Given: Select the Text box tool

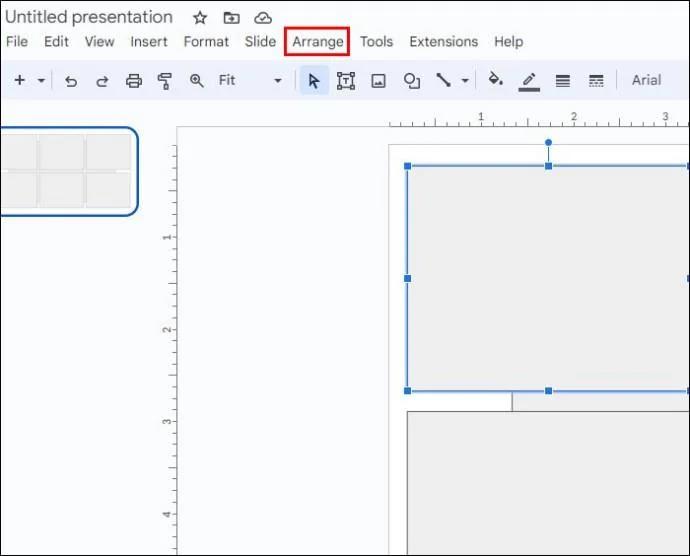Looking at the screenshot, I should click(x=346, y=81).
